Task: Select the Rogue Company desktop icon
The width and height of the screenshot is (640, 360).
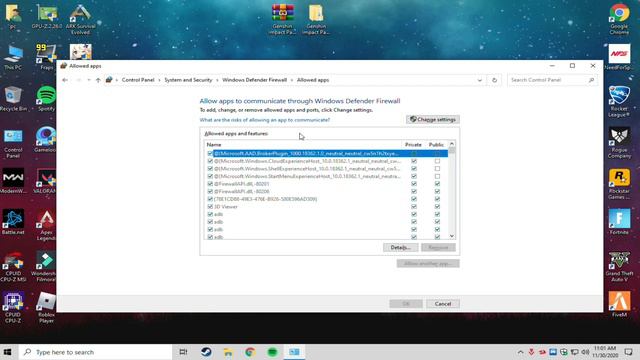Action: tap(619, 142)
